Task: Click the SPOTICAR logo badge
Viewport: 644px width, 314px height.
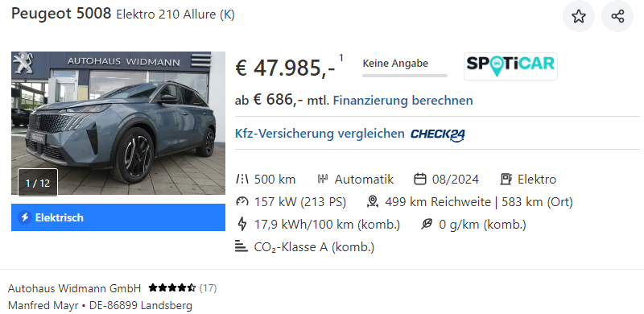Action: coord(510,66)
